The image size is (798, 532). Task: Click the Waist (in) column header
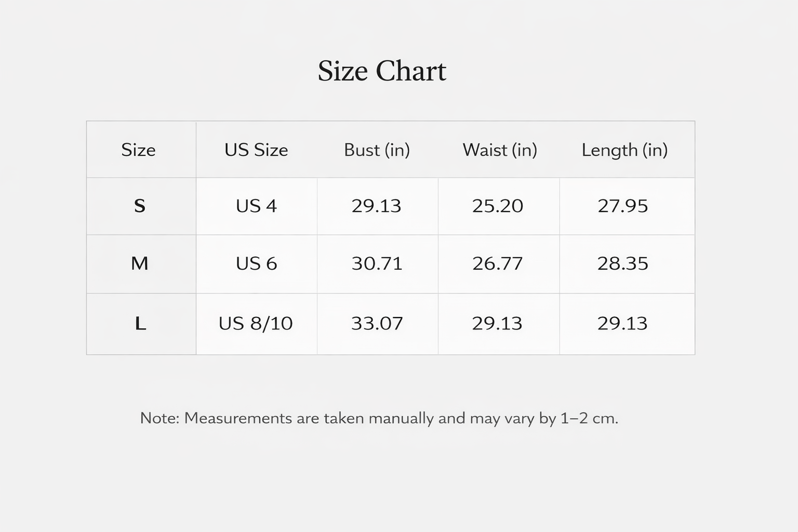point(499,150)
